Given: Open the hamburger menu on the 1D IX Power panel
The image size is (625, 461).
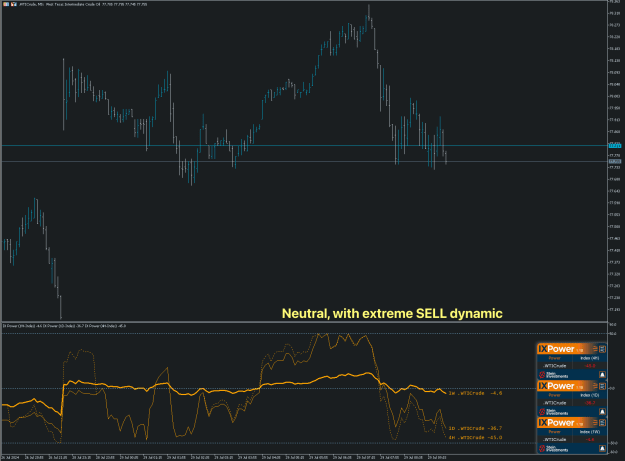Looking at the screenshot, I should pos(595,386).
